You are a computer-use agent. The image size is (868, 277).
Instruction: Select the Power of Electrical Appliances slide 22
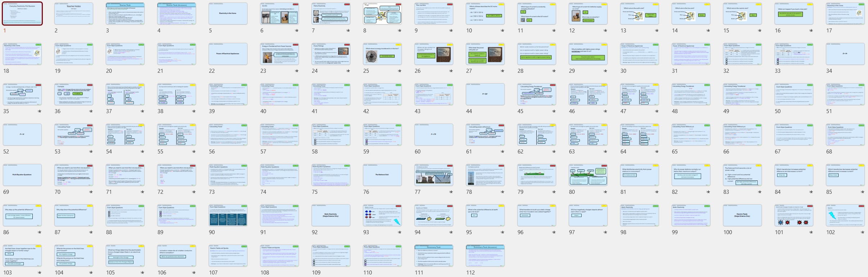point(228,54)
